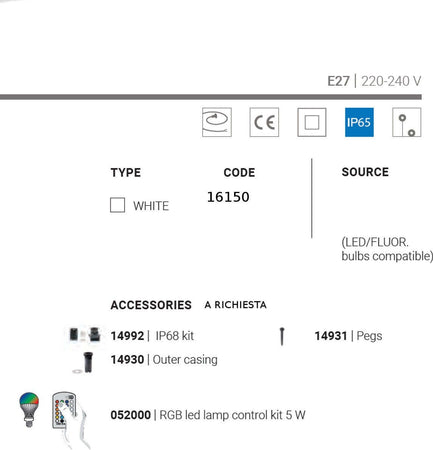
Task: Click the IP68 kit connector image
Action: [85, 335]
